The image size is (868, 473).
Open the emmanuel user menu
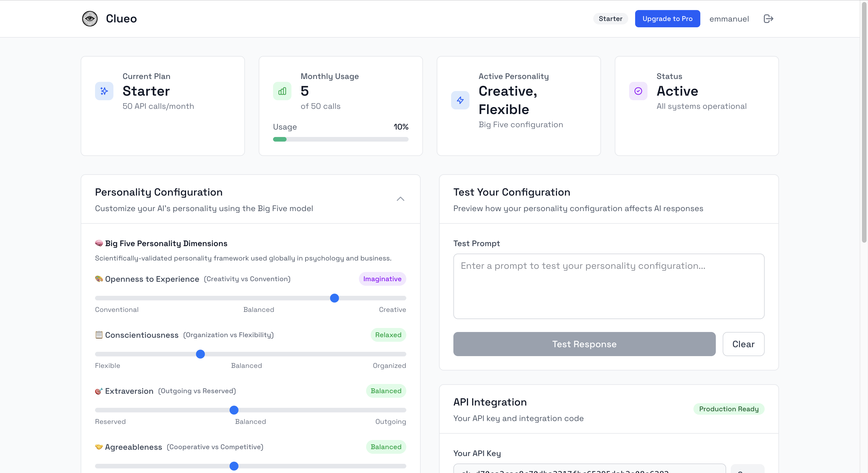click(729, 19)
